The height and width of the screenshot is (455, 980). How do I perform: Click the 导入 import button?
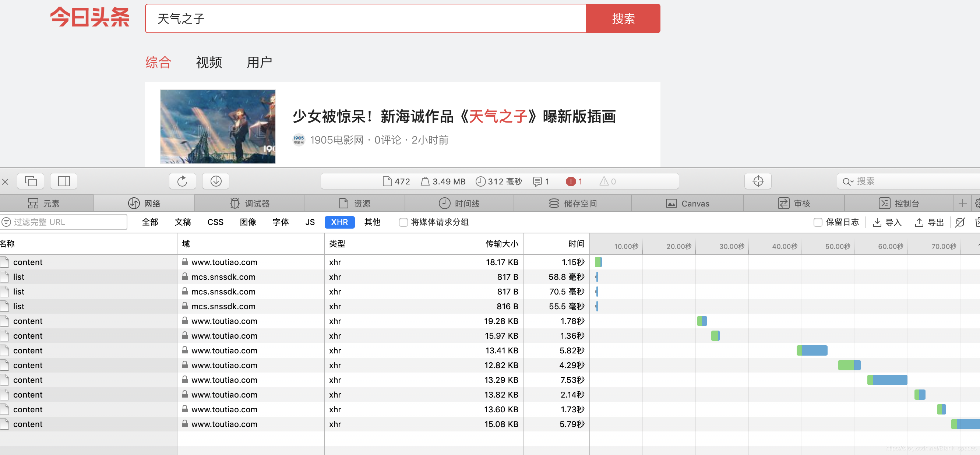pos(887,222)
